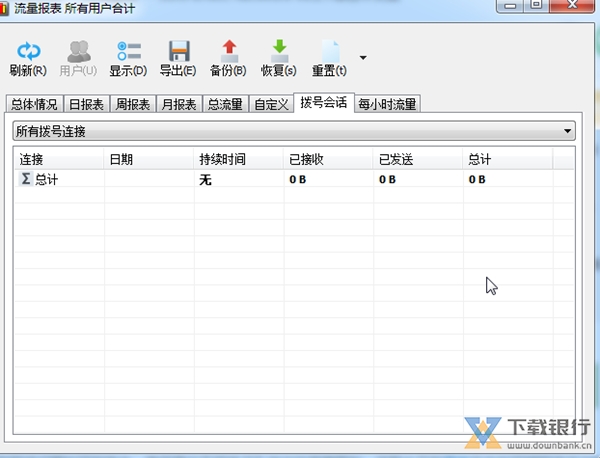Click the 0 B total column value
This screenshot has height=458, width=600.
pyautogui.click(x=477, y=179)
